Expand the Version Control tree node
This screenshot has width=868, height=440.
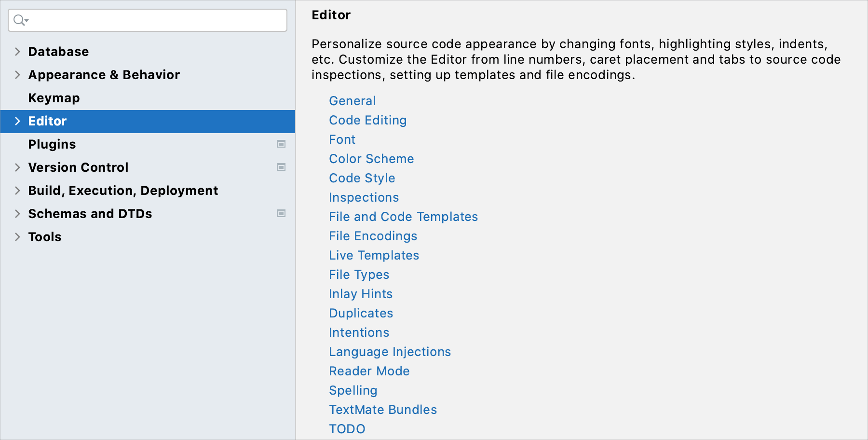pyautogui.click(x=17, y=167)
